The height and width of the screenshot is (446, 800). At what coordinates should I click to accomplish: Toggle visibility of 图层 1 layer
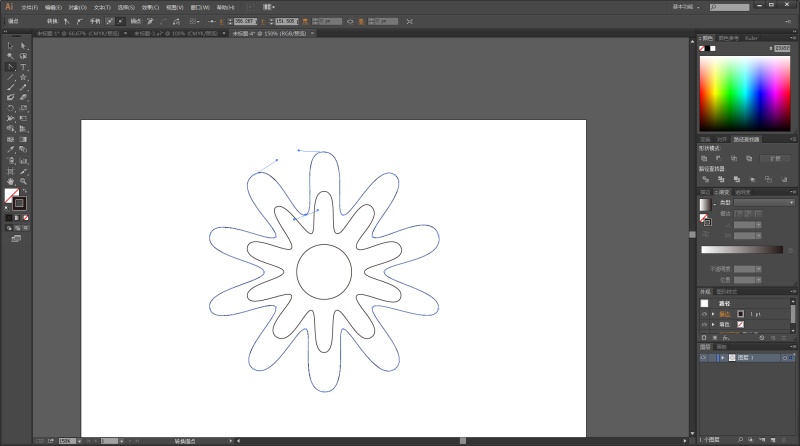coord(703,357)
